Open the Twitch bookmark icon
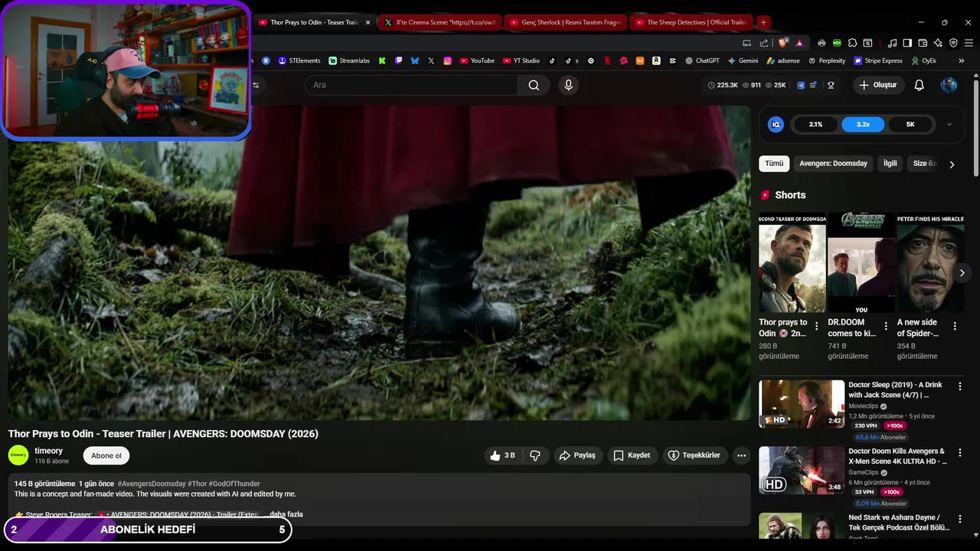 click(x=398, y=60)
